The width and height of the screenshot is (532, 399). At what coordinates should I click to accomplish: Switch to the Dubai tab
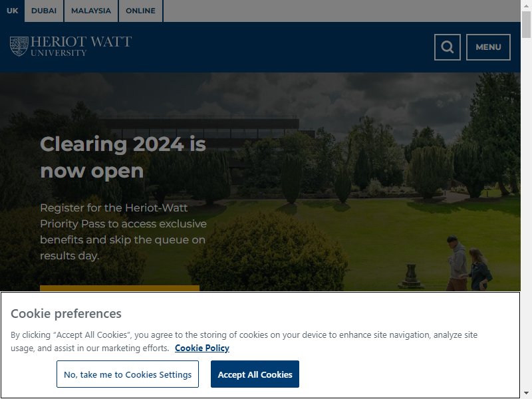[x=44, y=11]
